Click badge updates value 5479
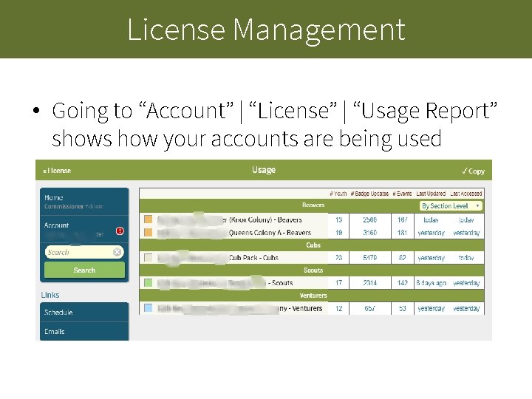Image resolution: width=532 pixels, height=399 pixels. (370, 258)
